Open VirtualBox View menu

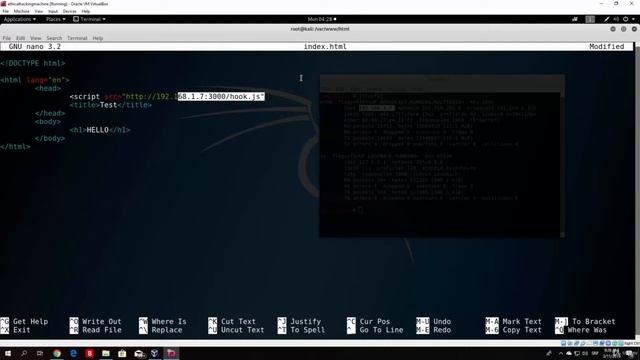click(38, 11)
